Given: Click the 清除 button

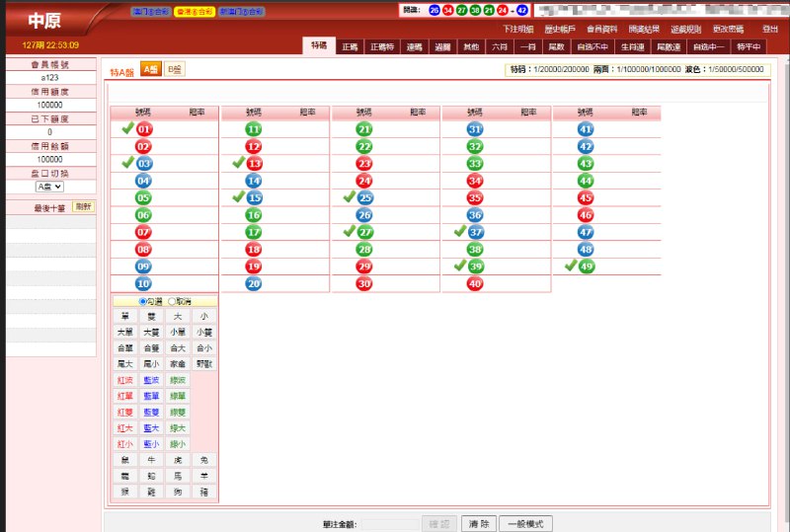Looking at the screenshot, I should (478, 524).
